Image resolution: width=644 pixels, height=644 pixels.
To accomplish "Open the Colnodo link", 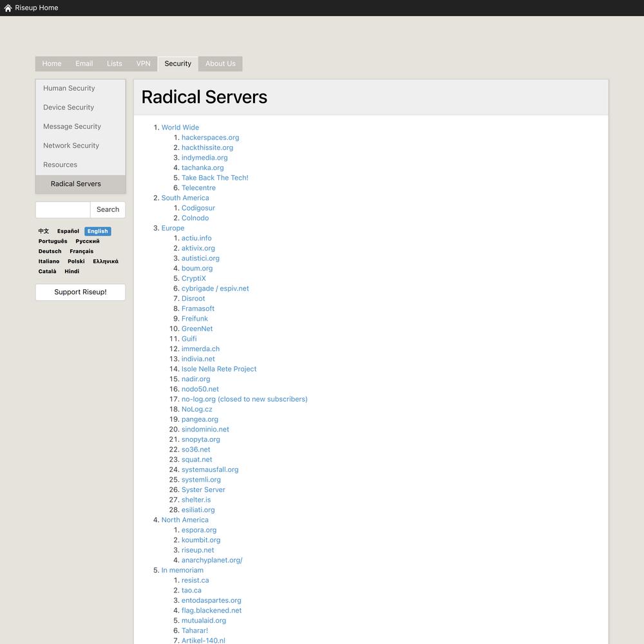I will pos(195,218).
